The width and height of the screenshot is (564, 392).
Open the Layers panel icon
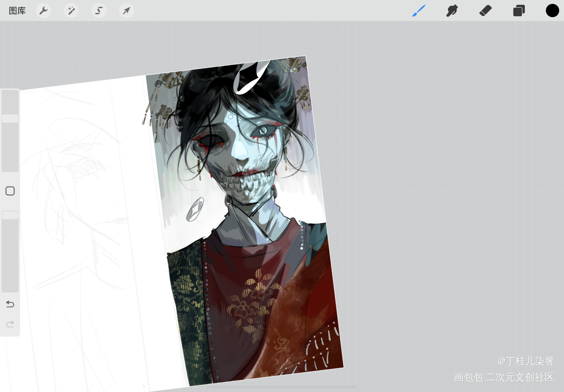pos(519,11)
